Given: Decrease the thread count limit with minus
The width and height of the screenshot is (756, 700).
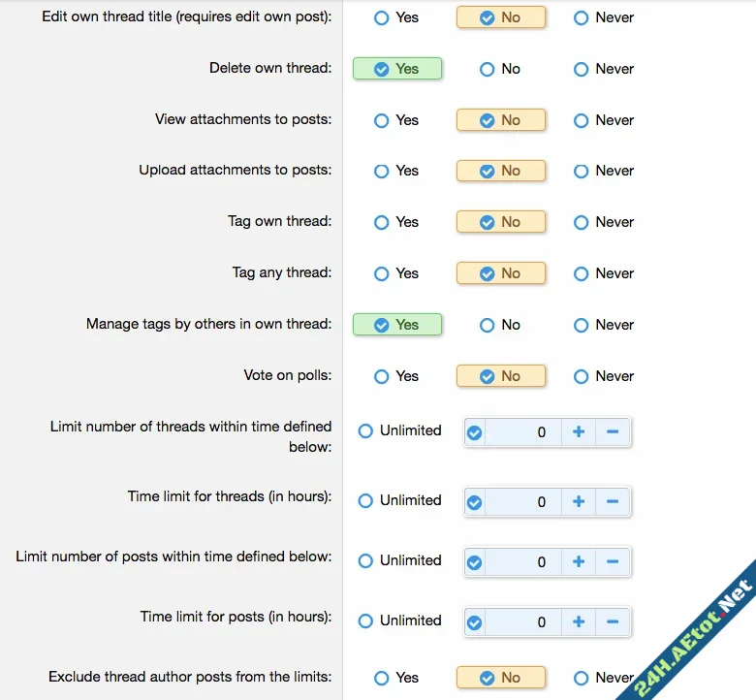Looking at the screenshot, I should point(613,432).
